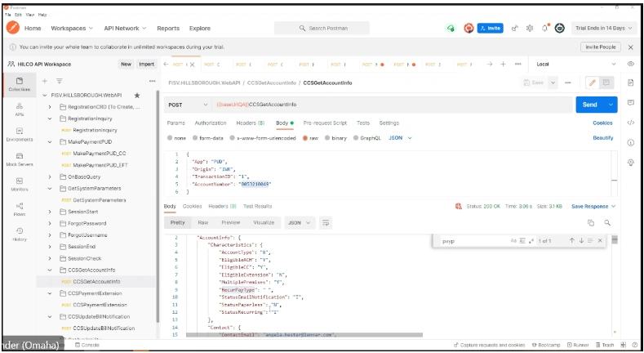Open the APIs sidebar panel
Viewport: 644px width, 353px height.
click(x=20, y=109)
